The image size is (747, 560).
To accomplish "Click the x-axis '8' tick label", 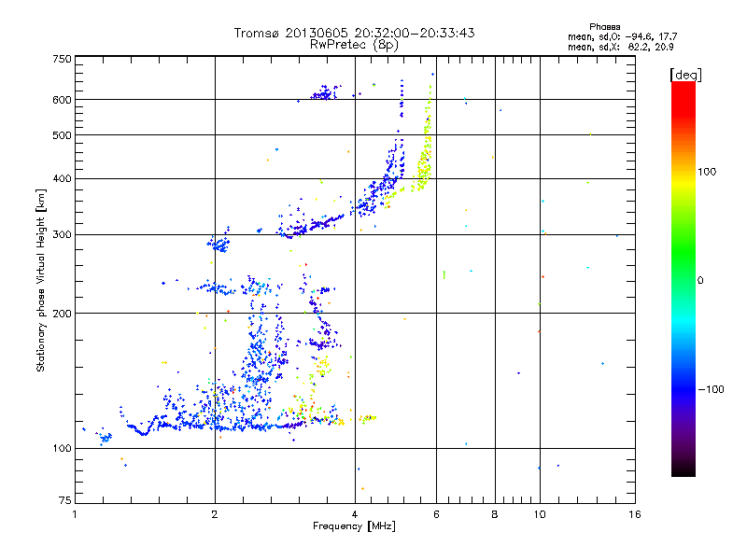I will (x=495, y=514).
